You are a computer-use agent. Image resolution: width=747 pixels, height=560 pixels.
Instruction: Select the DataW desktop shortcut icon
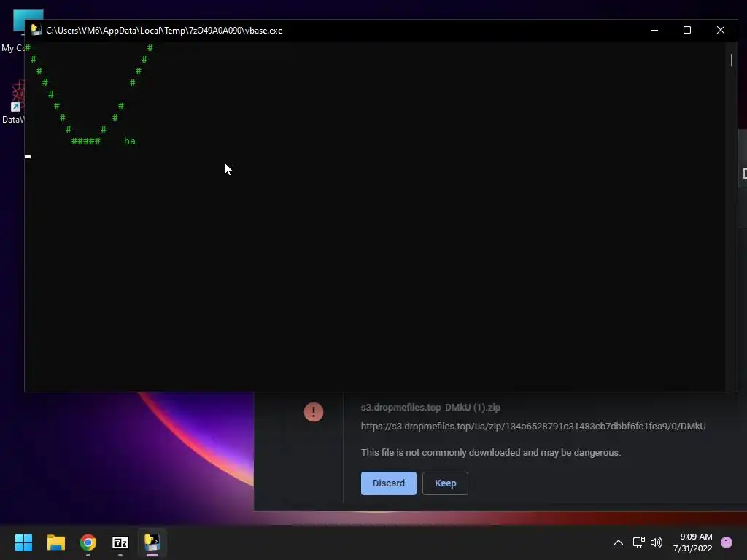[x=13, y=102]
